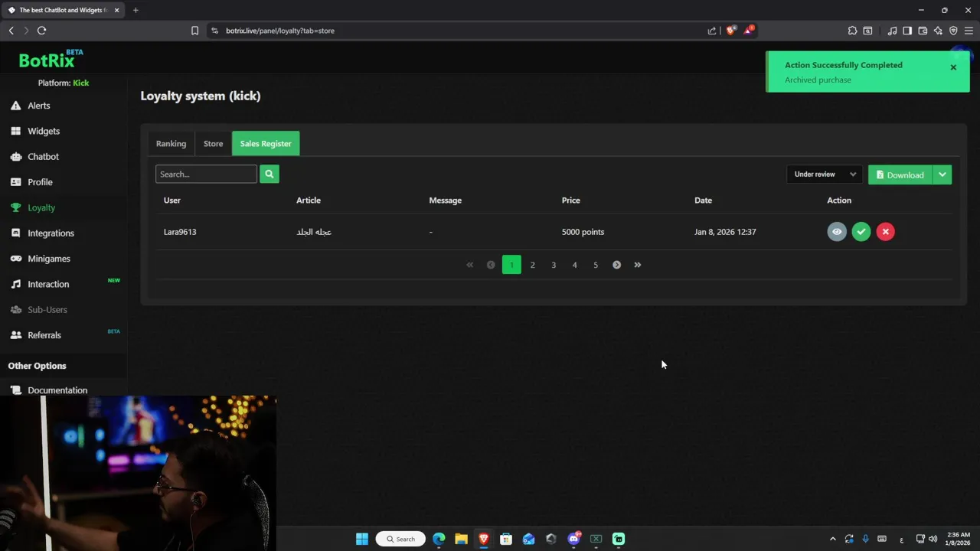Reload the page in the browser
The image size is (980, 551).
tap(41, 31)
